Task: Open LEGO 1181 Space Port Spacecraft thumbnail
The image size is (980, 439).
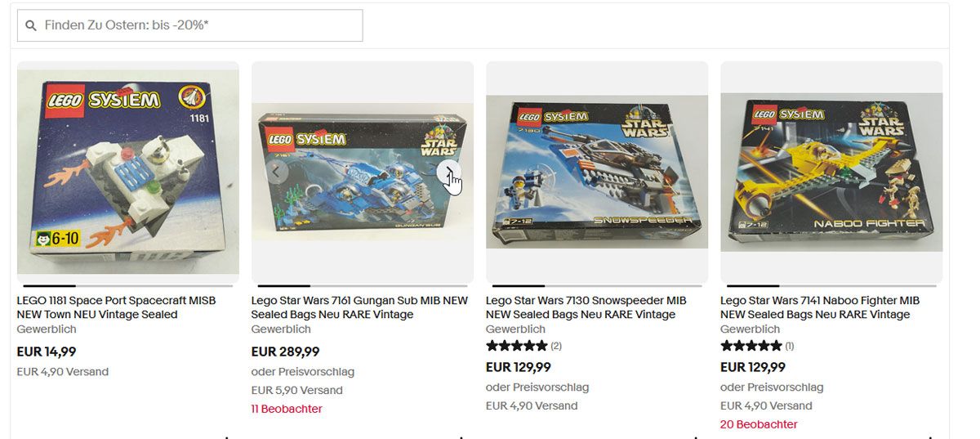Action: coord(128,172)
